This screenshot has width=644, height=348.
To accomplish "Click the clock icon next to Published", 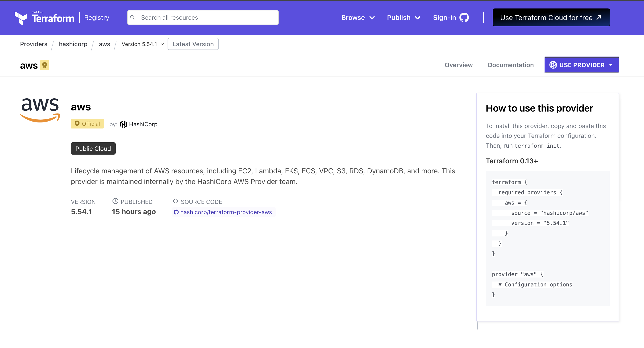I will [115, 201].
